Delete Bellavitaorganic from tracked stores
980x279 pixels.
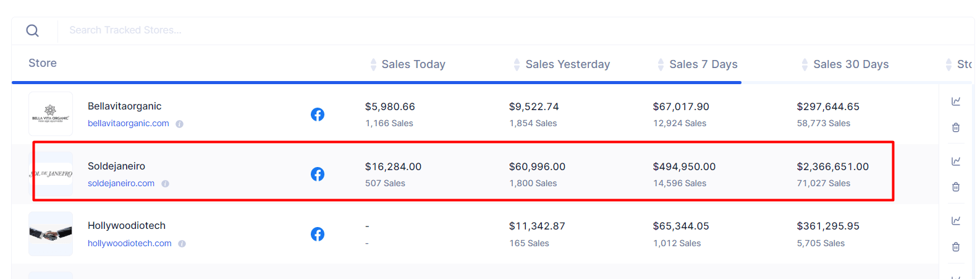click(956, 127)
